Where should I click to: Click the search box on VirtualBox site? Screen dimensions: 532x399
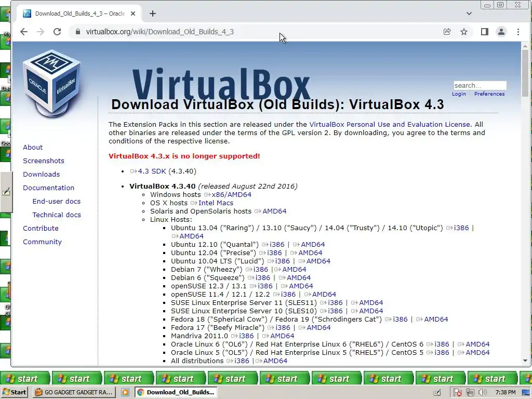click(480, 86)
